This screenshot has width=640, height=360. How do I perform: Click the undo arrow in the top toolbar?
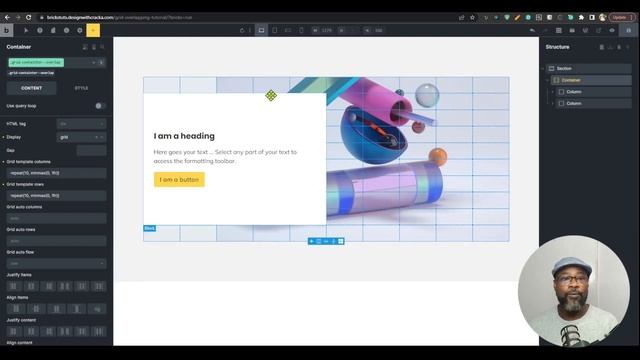click(532, 30)
